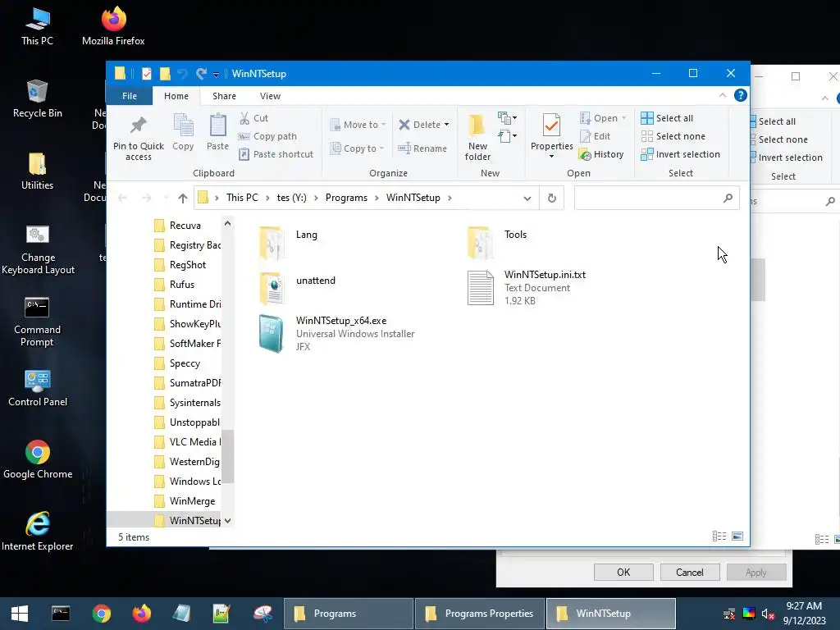Switch to Details view layout
This screenshot has width=840, height=630.
(719, 536)
